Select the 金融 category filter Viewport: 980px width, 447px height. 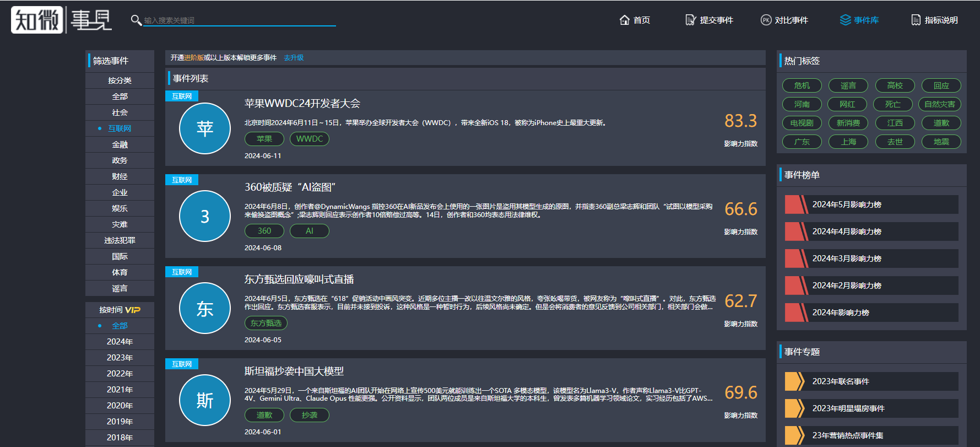click(120, 144)
